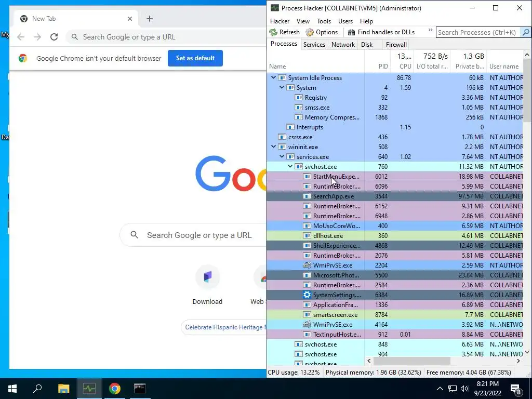Click the horizontal scrollbar thumb in process list
The image size is (532, 399).
[x=411, y=361]
